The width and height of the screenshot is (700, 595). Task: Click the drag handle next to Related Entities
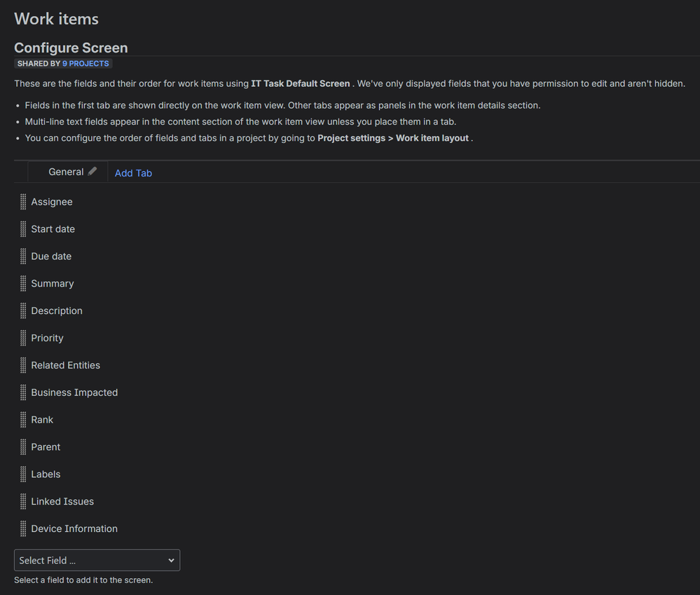22,364
